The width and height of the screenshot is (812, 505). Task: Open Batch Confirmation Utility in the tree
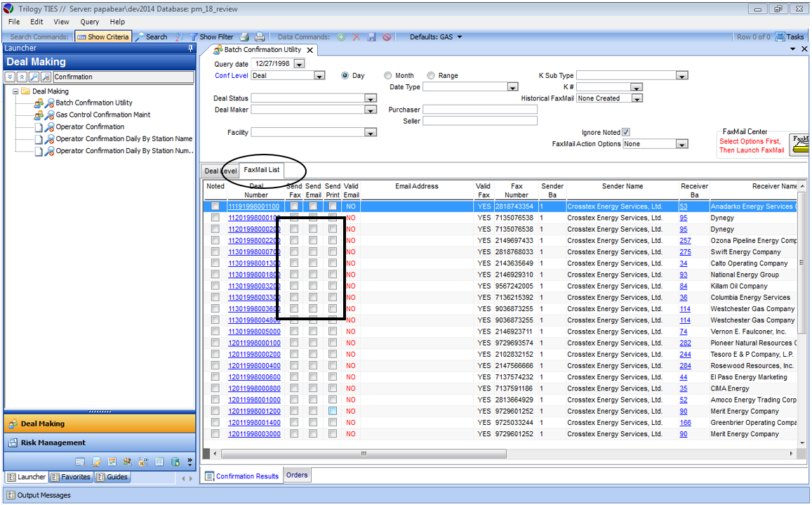pyautogui.click(x=94, y=103)
